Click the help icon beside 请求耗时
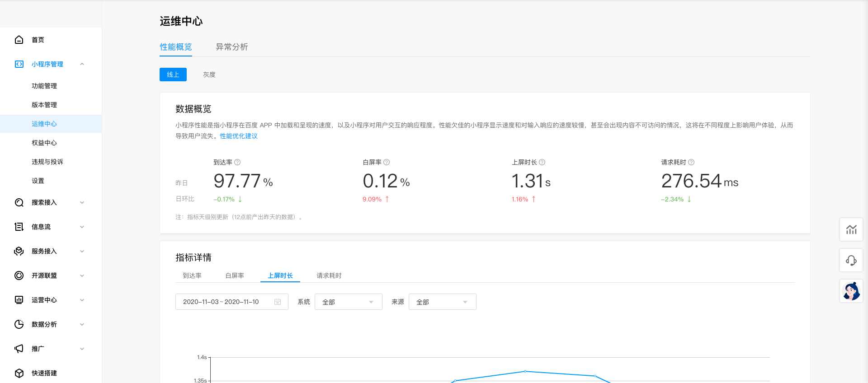The height and width of the screenshot is (383, 868). [x=691, y=162]
